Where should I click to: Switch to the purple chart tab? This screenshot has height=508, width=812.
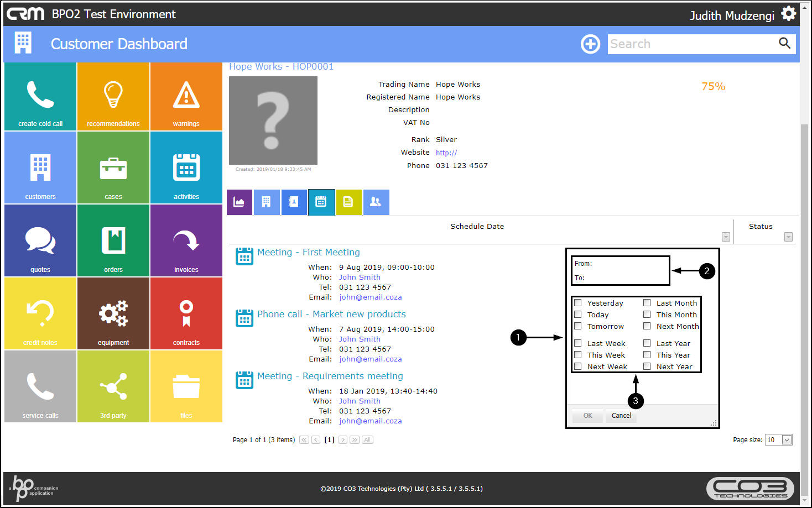point(240,202)
